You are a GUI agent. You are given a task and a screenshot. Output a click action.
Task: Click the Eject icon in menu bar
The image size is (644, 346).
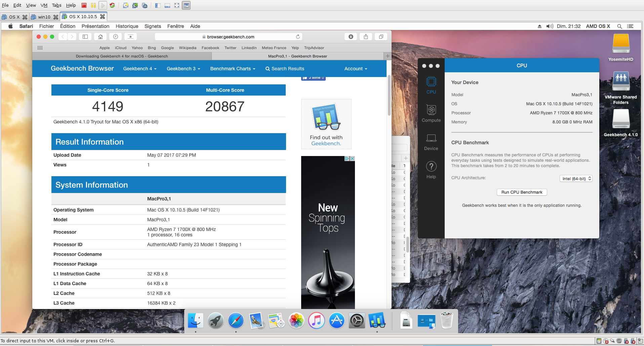pyautogui.click(x=539, y=26)
